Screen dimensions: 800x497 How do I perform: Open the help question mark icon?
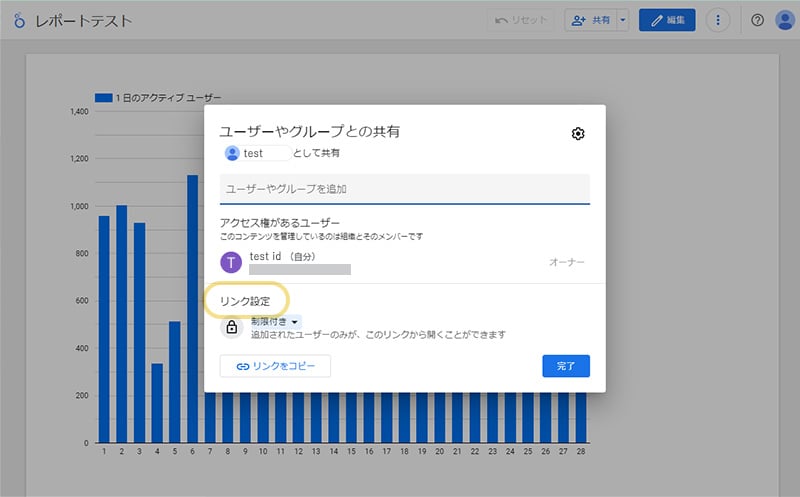757,20
